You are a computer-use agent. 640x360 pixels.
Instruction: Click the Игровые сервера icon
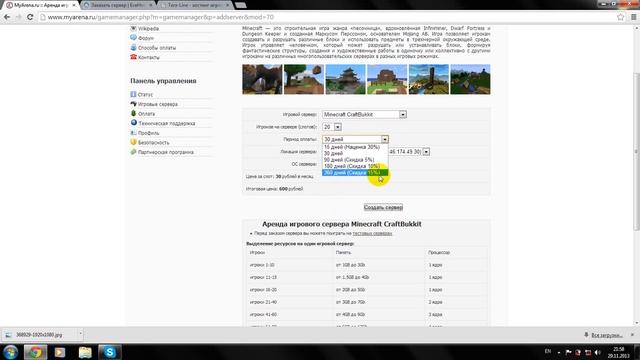click(x=133, y=104)
